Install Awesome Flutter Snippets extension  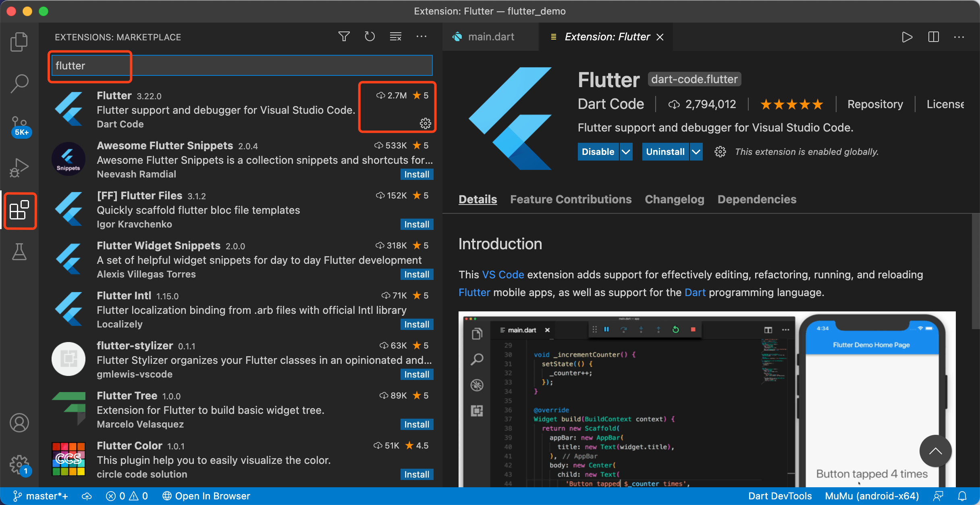(416, 174)
